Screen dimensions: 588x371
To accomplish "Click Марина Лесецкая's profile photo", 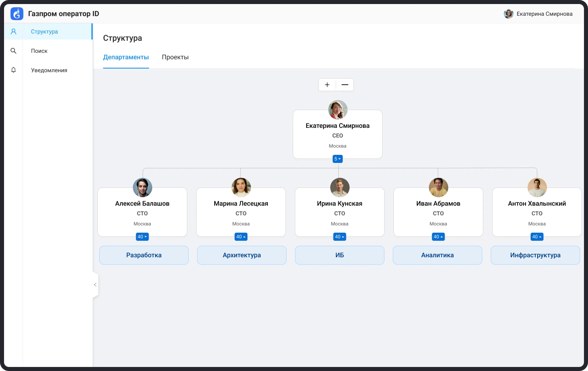I will (x=241, y=188).
